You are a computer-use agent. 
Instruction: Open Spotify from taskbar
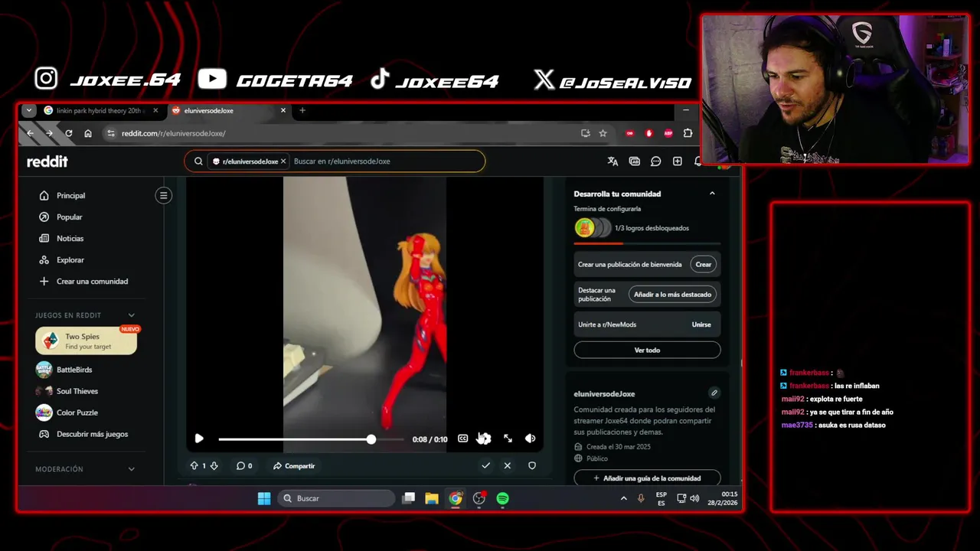[503, 498]
